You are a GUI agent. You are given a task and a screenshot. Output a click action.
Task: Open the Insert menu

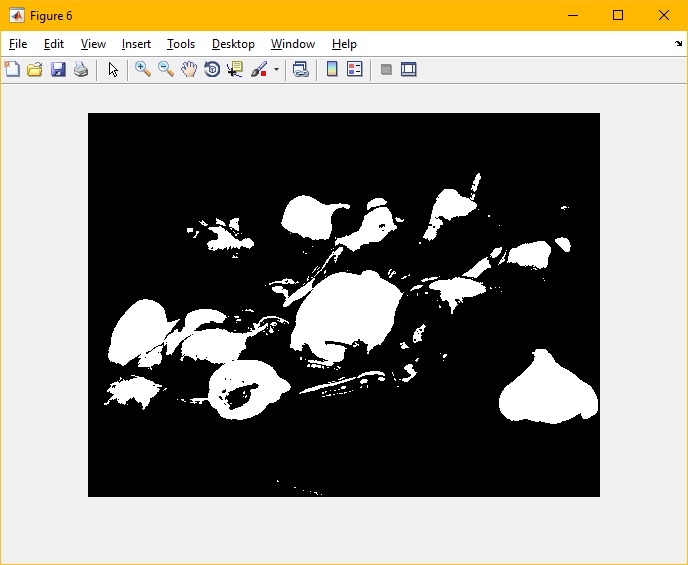click(136, 44)
